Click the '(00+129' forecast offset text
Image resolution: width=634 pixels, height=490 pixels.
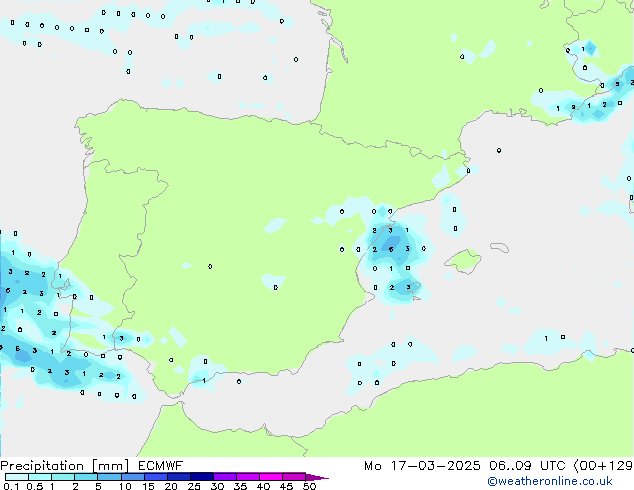(603, 466)
